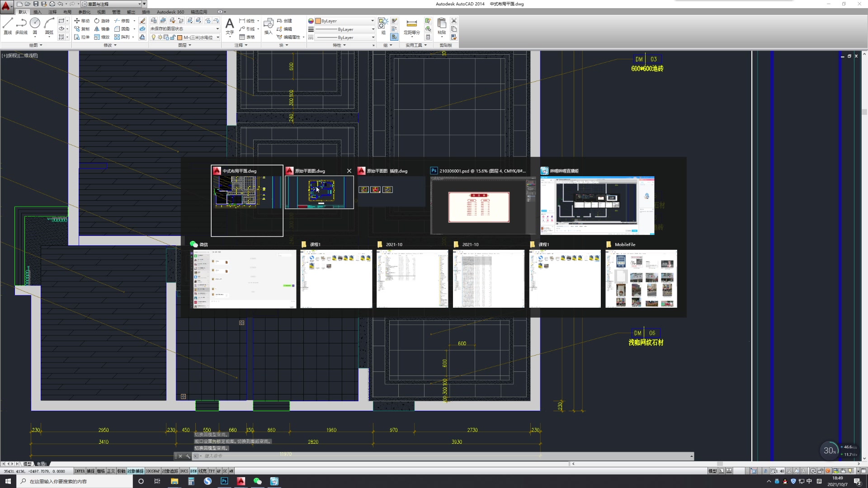Save drawing from quick access toolbar
Image resolution: width=868 pixels, height=488 pixels.
[x=36, y=4]
